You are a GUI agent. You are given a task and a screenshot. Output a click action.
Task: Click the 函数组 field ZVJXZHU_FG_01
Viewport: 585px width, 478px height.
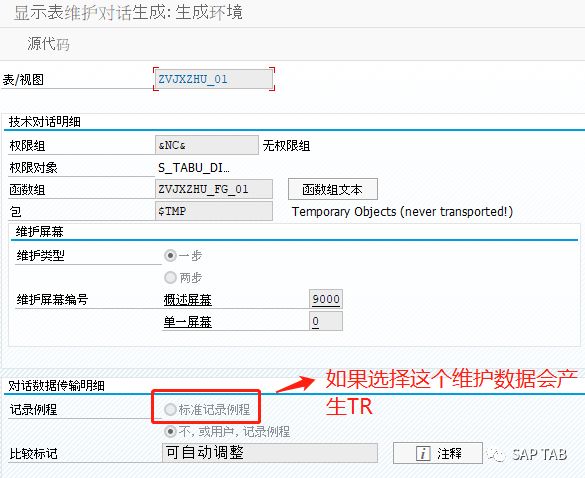[214, 189]
